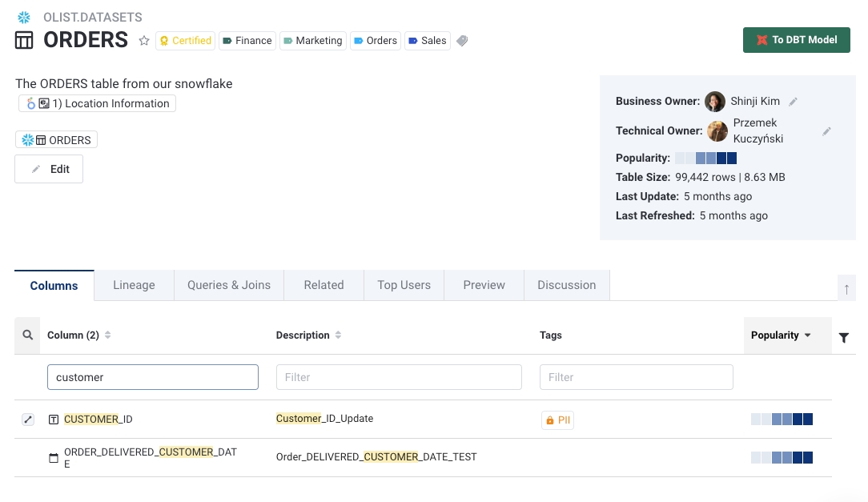Open the column filter funnel icon
Image resolution: width=868 pixels, height=502 pixels.
(844, 338)
